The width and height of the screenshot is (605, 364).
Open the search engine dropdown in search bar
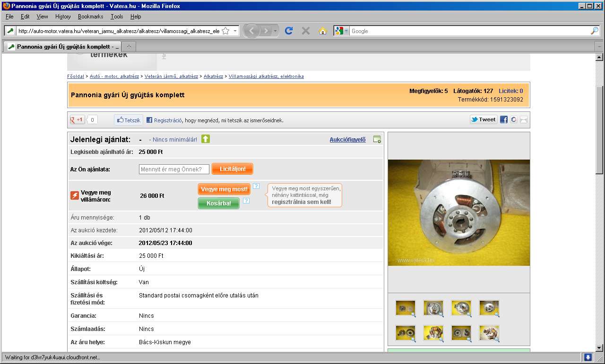click(342, 31)
